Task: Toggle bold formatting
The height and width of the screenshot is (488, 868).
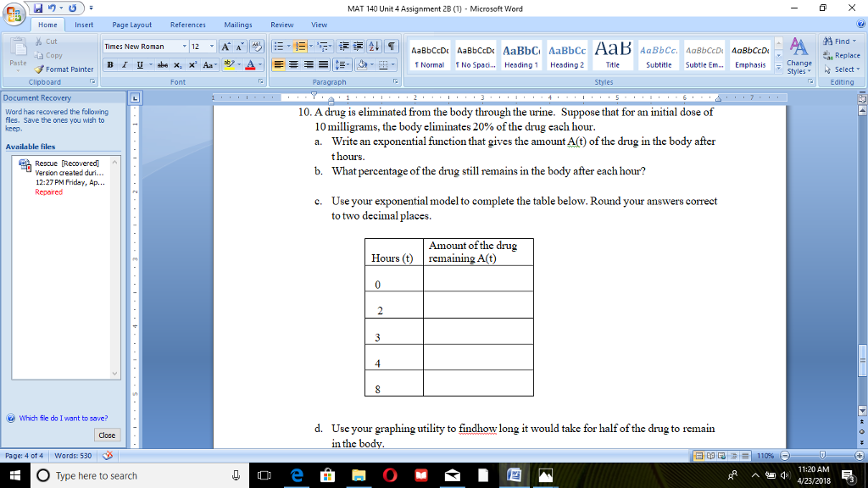Action: 110,64
